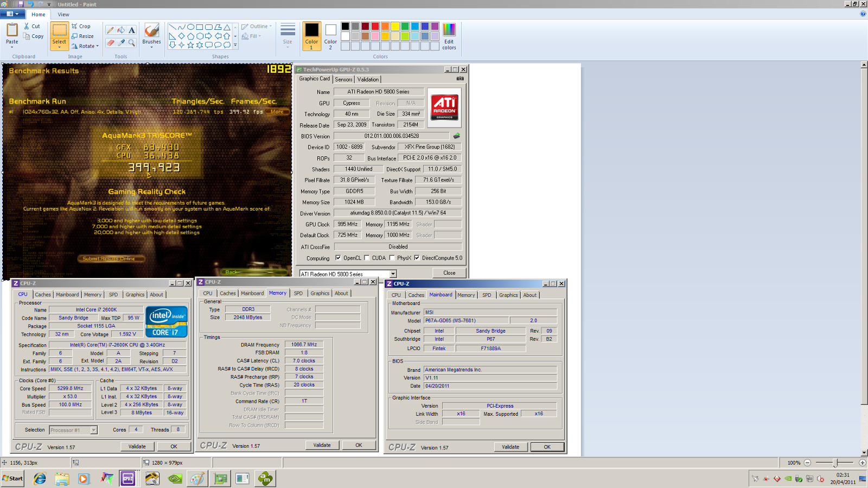The width and height of the screenshot is (868, 488).
Task: Click Undo in quick access toolbar
Action: point(30,4)
